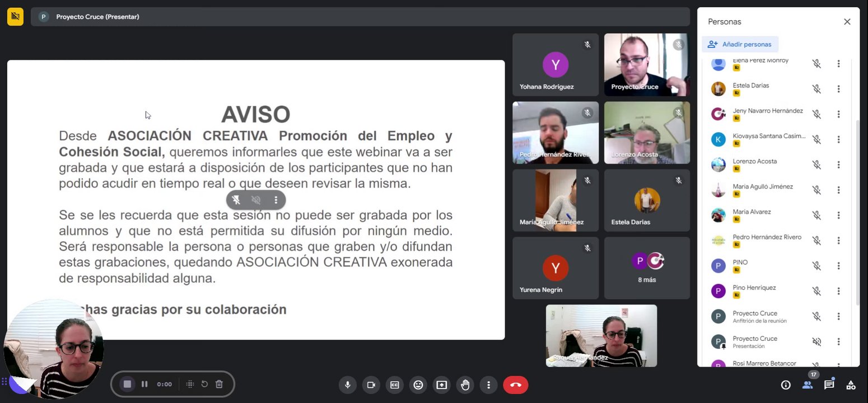
Task: Open more options for Kiovaysa Santana
Action: point(838,139)
